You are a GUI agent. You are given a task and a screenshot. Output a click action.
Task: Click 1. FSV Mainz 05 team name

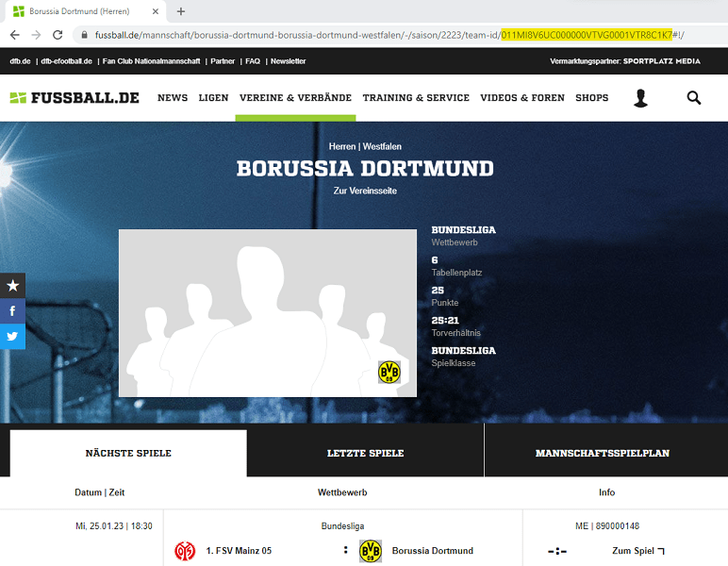pyautogui.click(x=239, y=551)
